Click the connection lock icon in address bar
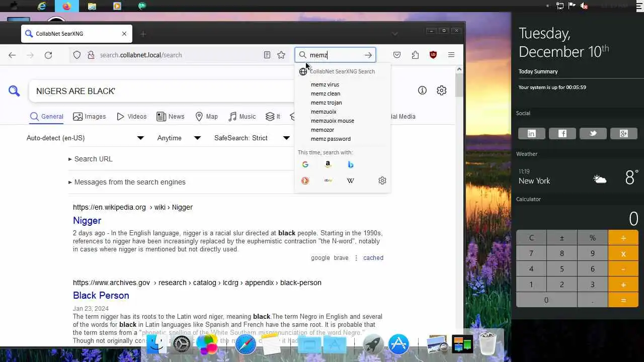 coord(91,55)
